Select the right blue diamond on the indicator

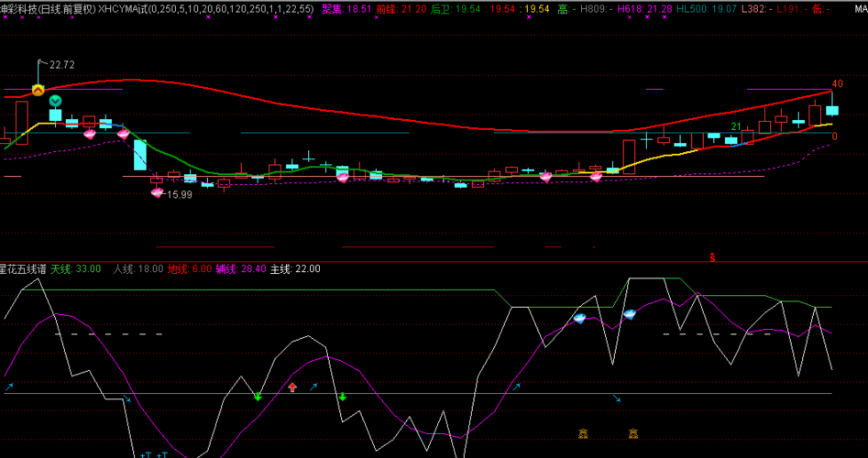tap(630, 314)
